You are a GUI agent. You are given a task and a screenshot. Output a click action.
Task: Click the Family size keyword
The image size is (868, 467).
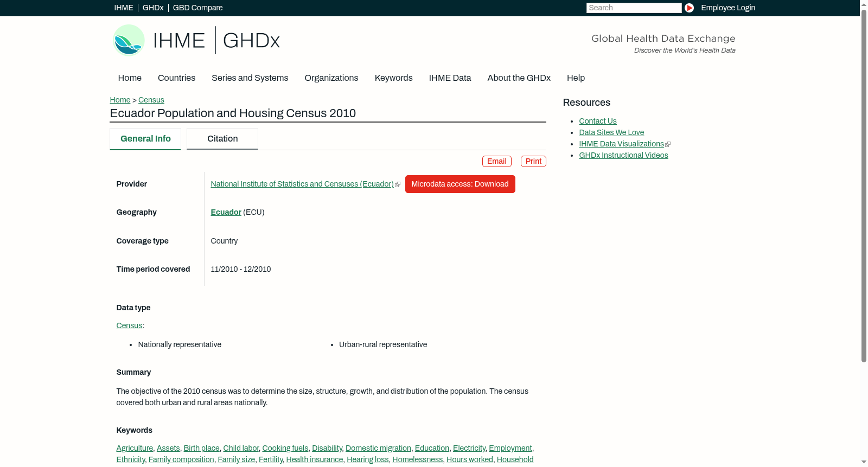coord(237,459)
